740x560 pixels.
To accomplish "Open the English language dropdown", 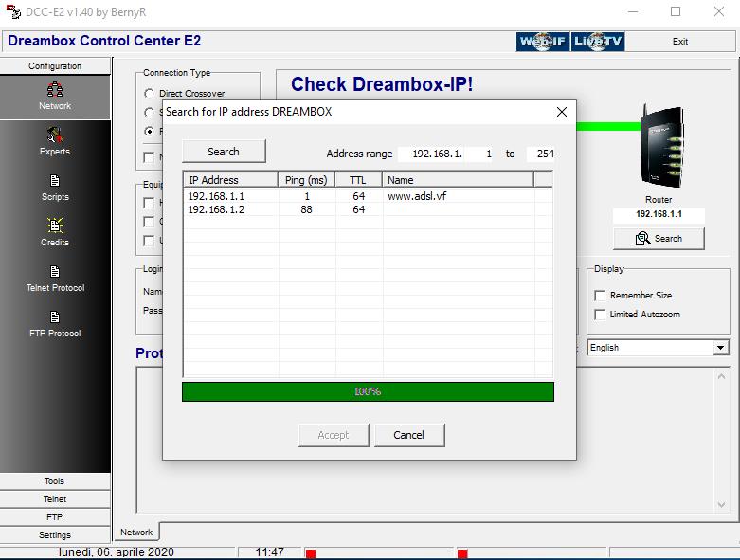I will tap(658, 348).
